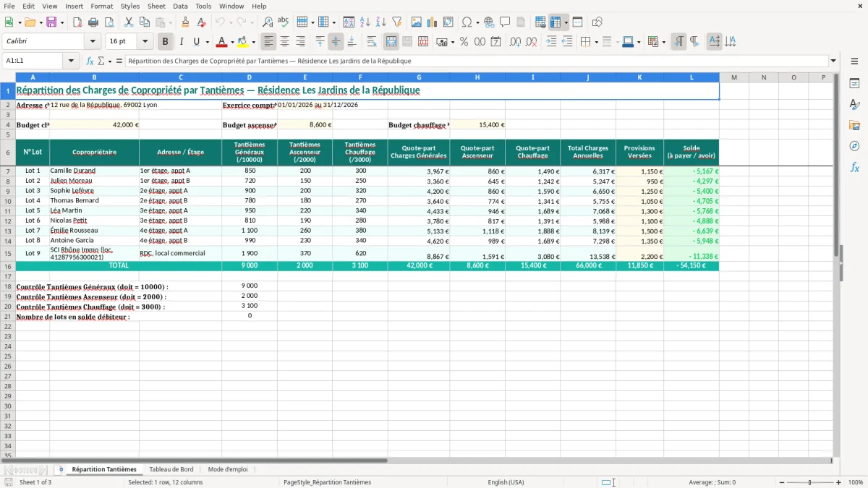Open the Function Wizard fx button
This screenshot has height=488, width=868.
pyautogui.click(x=90, y=61)
